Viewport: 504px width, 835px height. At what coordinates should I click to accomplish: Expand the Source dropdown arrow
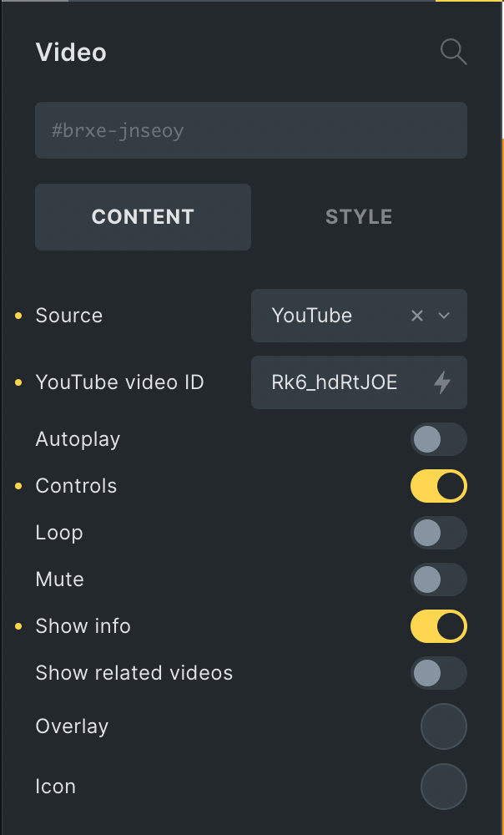point(445,316)
